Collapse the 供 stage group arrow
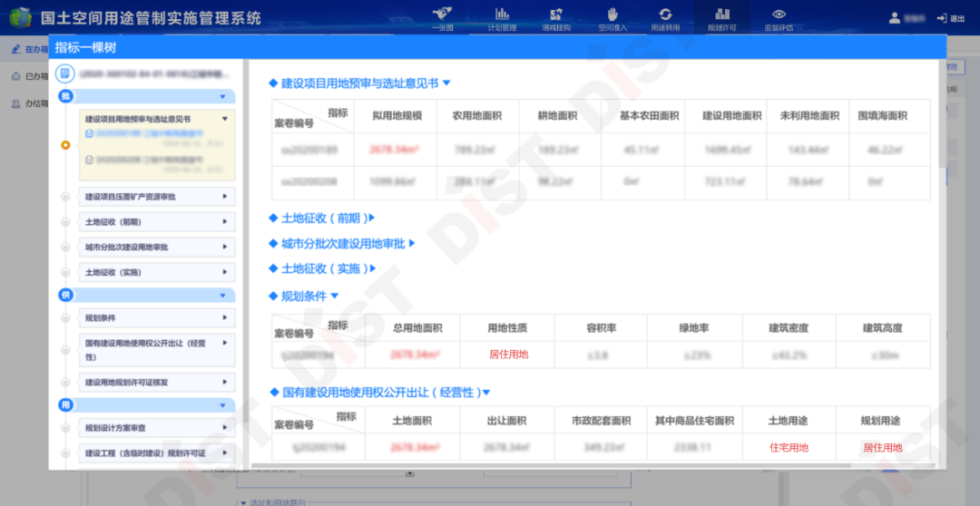This screenshot has height=506, width=980. [x=222, y=296]
